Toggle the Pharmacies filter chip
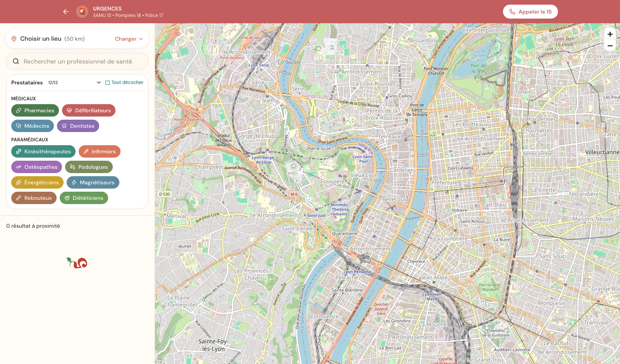 pyautogui.click(x=35, y=110)
